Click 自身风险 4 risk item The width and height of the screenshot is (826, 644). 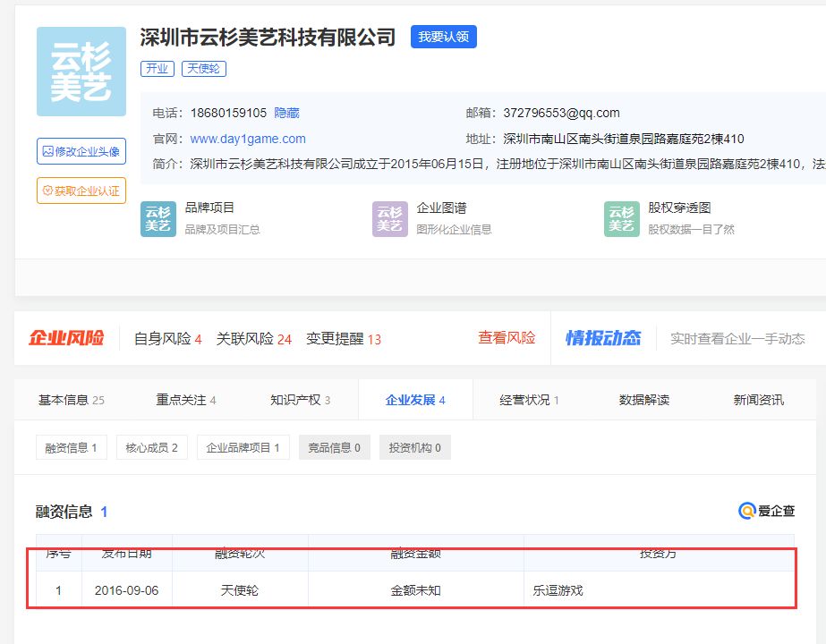[x=168, y=339]
